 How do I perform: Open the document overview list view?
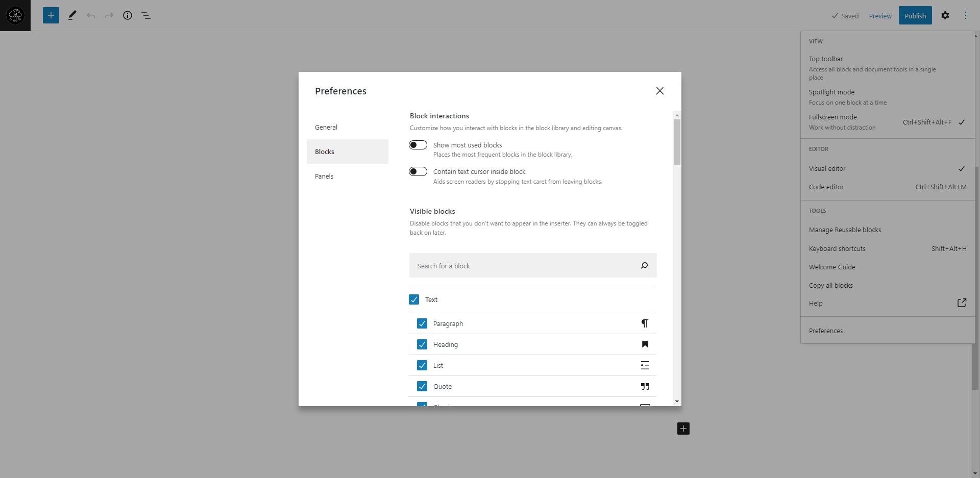tap(146, 15)
